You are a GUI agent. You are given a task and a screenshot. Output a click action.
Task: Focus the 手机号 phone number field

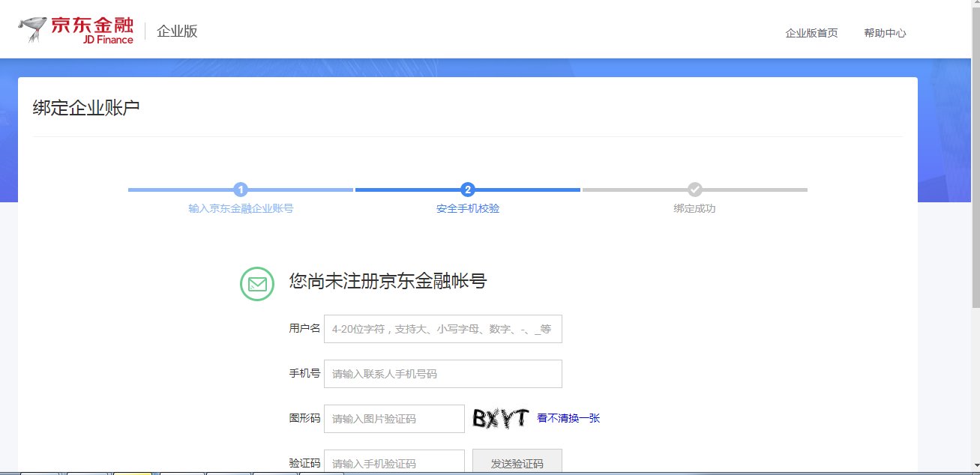tap(443, 373)
